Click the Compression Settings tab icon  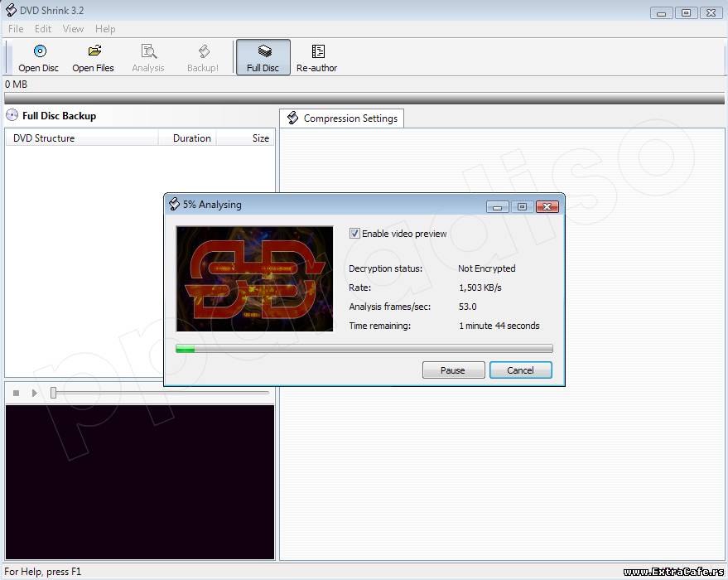292,118
